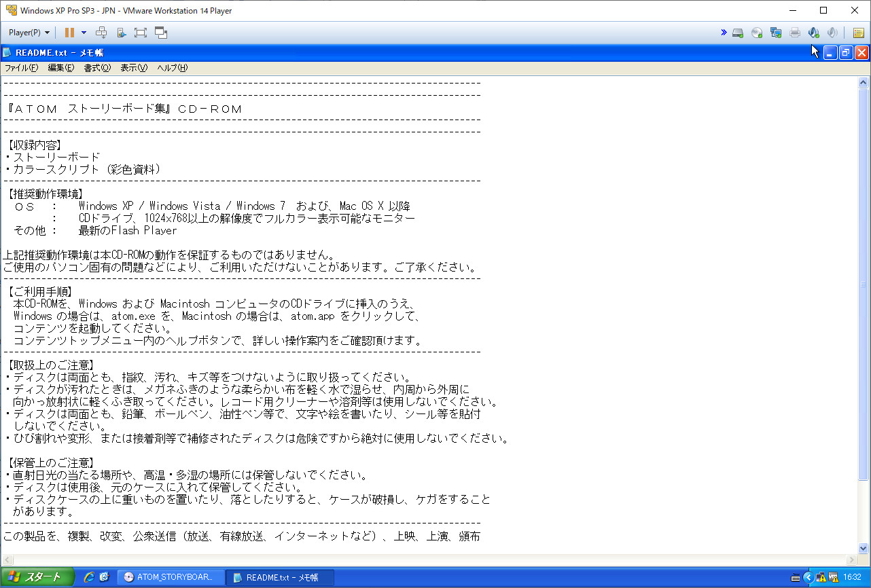Click the second Quick Launch icon
This screenshot has height=588, width=871.
[x=104, y=577]
